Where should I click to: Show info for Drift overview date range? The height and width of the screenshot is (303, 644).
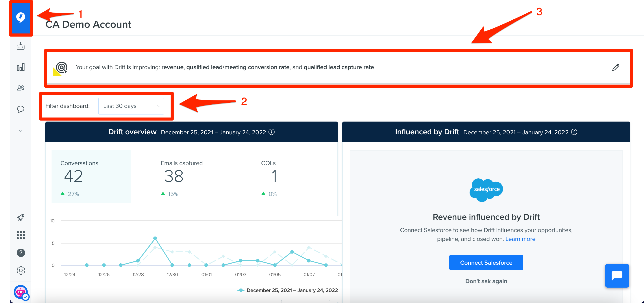(x=272, y=132)
